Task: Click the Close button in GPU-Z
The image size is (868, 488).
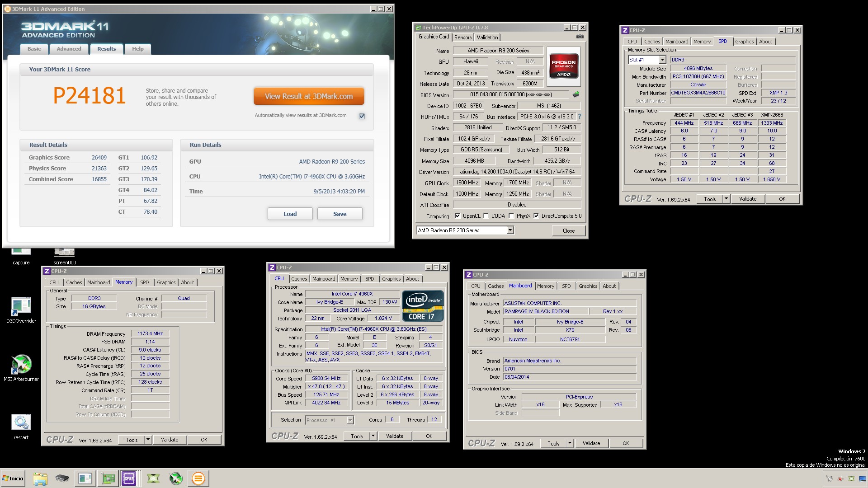Action: click(x=569, y=230)
